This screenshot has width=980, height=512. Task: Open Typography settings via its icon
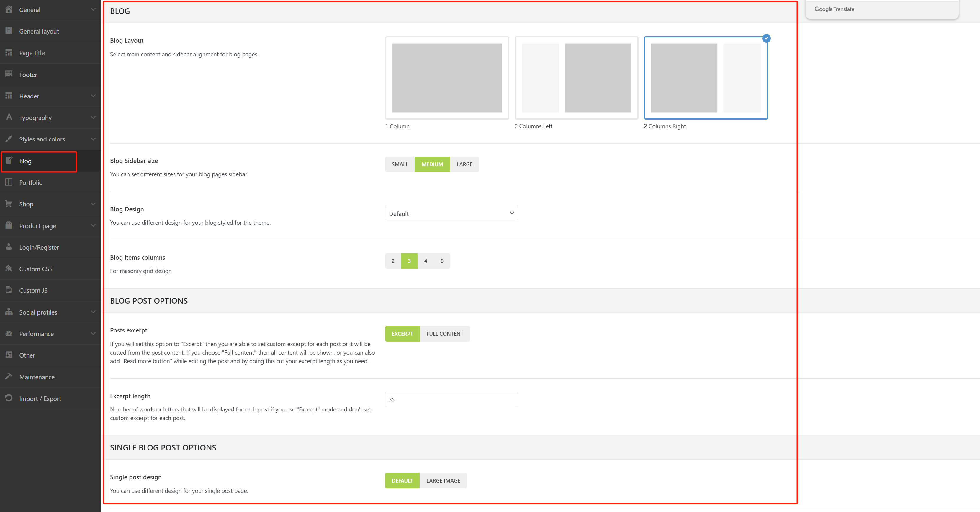tap(9, 117)
